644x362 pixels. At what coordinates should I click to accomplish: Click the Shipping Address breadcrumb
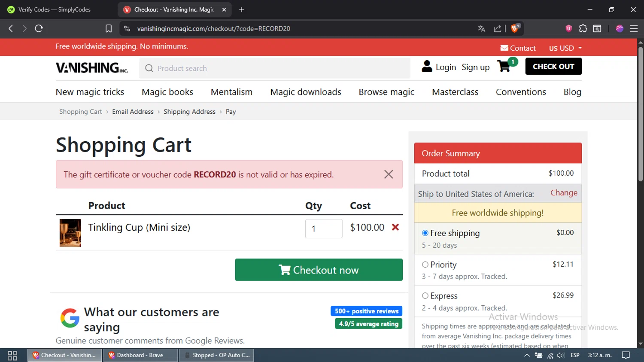[189, 112]
